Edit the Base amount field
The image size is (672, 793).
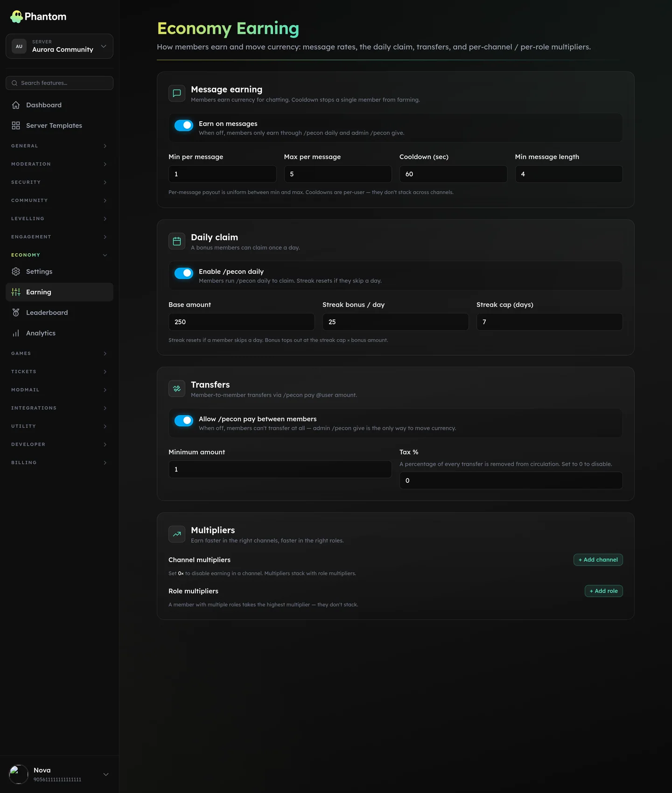click(x=241, y=322)
